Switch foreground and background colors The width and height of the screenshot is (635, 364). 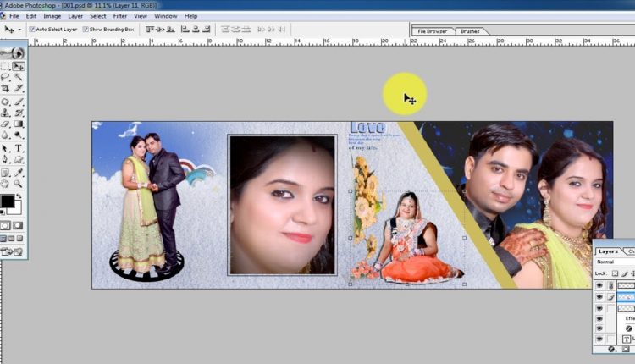(x=19, y=196)
